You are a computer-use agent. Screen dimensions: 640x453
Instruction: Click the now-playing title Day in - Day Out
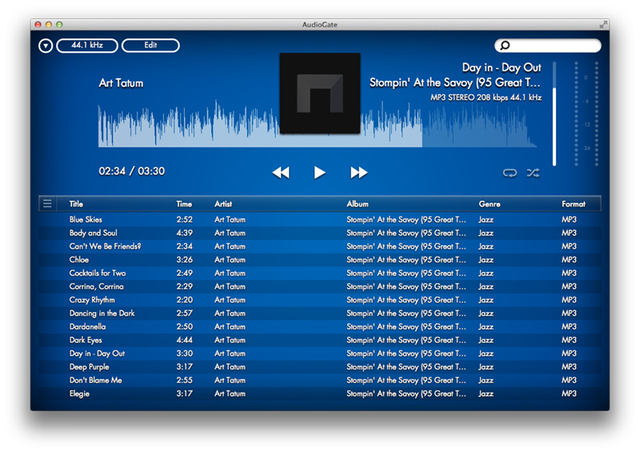coord(502,67)
